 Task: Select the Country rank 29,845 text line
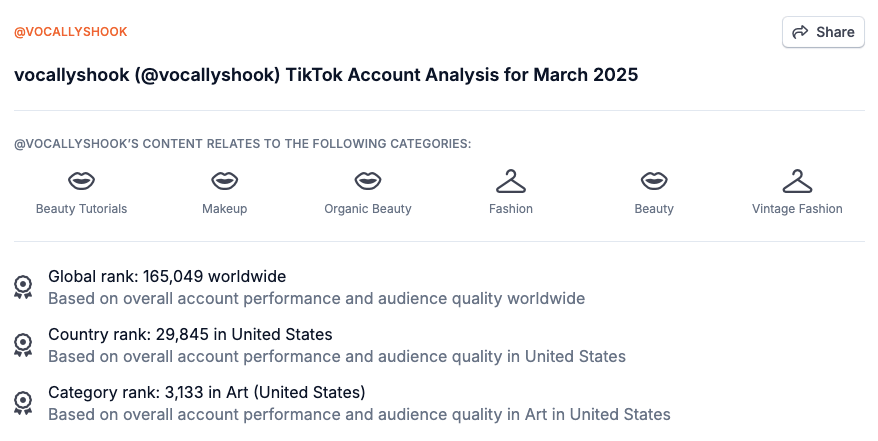[x=190, y=334]
